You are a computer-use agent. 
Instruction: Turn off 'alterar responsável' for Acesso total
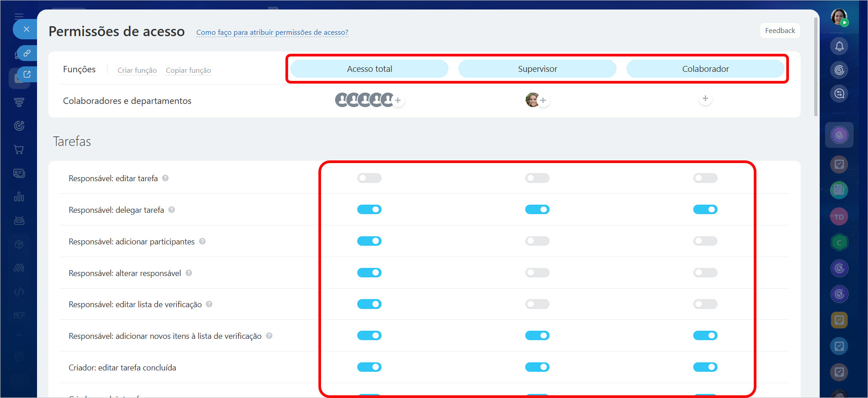point(369,273)
